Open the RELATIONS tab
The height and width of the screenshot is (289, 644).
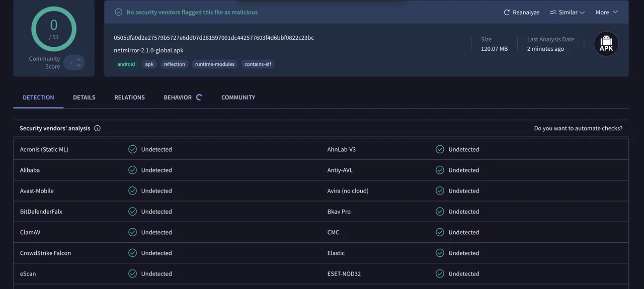tap(129, 98)
